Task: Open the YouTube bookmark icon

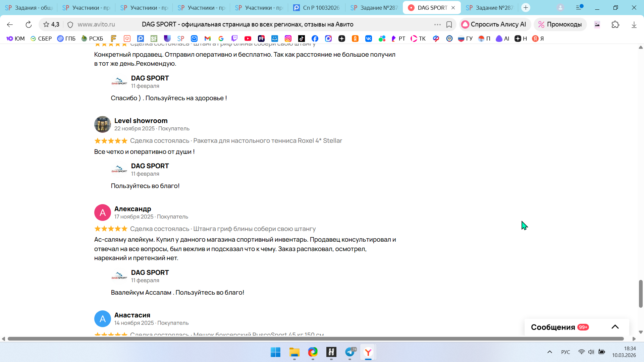Action: (248, 39)
